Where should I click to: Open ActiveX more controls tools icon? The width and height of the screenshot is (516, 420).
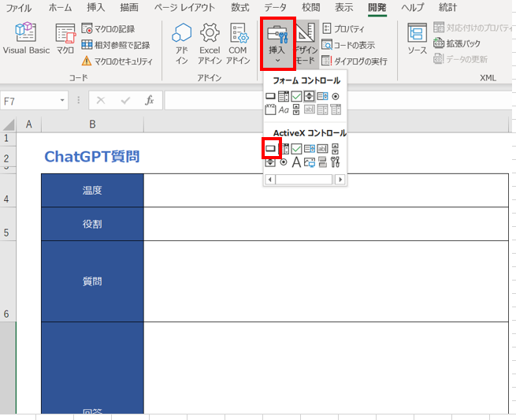[x=335, y=162]
